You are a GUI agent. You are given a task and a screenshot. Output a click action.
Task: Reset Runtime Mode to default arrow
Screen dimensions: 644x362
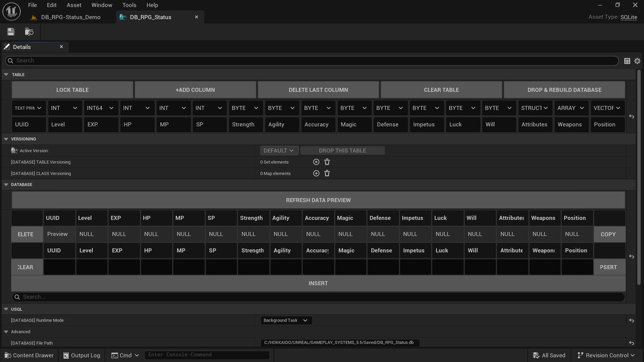[x=631, y=320]
